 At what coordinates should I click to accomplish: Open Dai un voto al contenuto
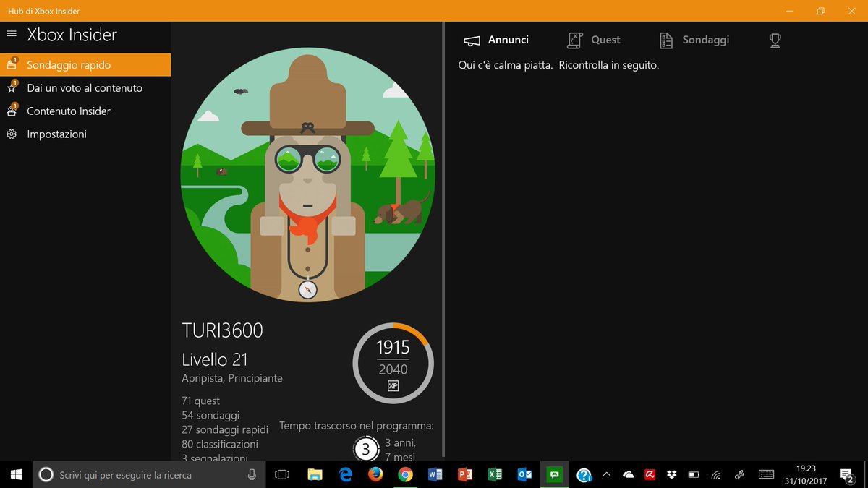(85, 88)
